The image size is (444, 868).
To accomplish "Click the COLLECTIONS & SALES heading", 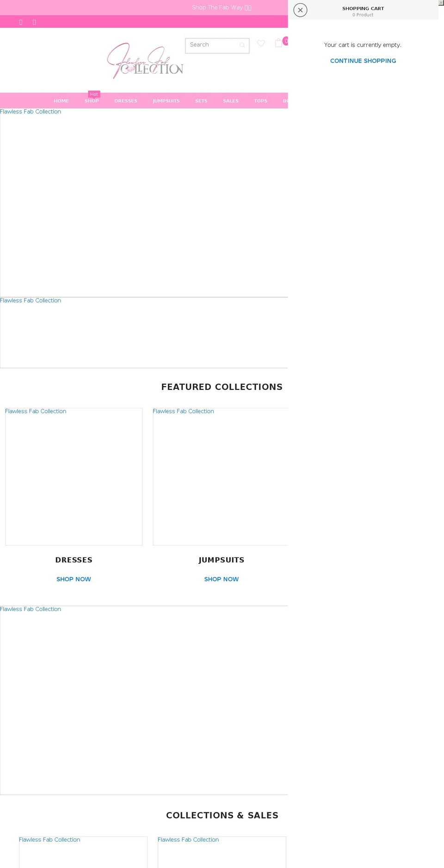I will coord(222,815).
